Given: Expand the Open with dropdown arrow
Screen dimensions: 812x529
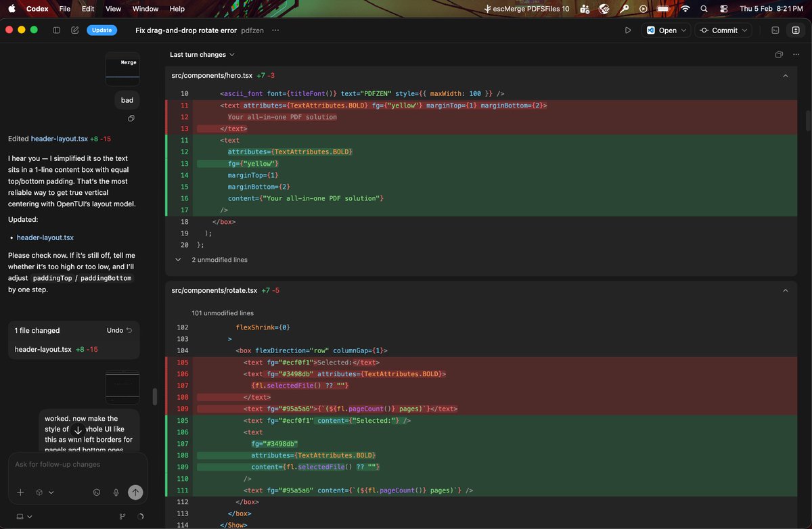Looking at the screenshot, I should 683,30.
